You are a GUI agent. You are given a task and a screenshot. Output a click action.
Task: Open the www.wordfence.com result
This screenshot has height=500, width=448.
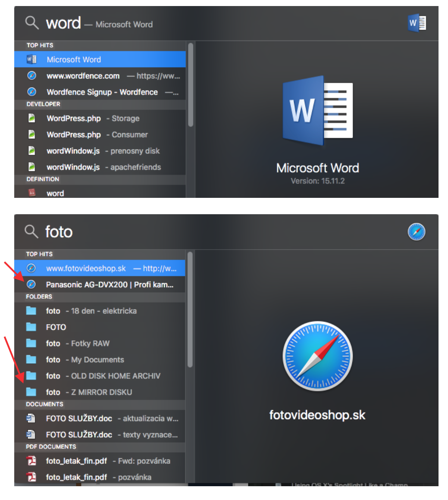point(83,76)
